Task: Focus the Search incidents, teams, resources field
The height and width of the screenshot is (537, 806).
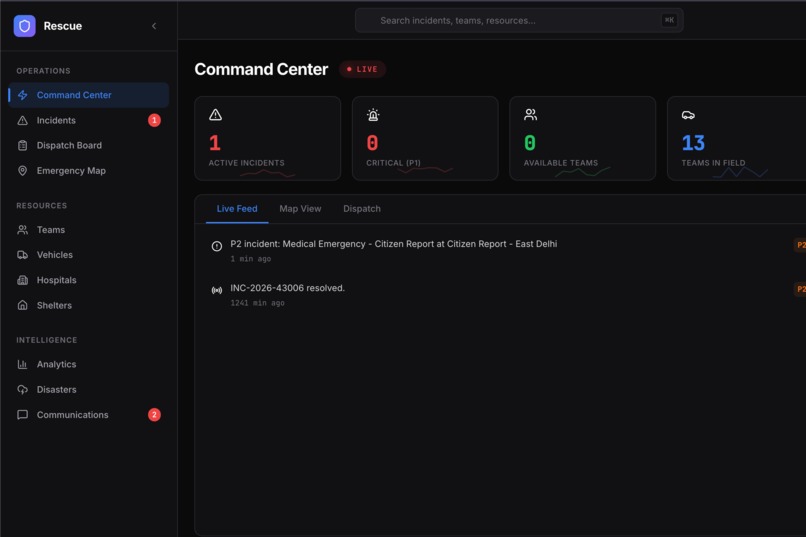Action: coord(519,21)
